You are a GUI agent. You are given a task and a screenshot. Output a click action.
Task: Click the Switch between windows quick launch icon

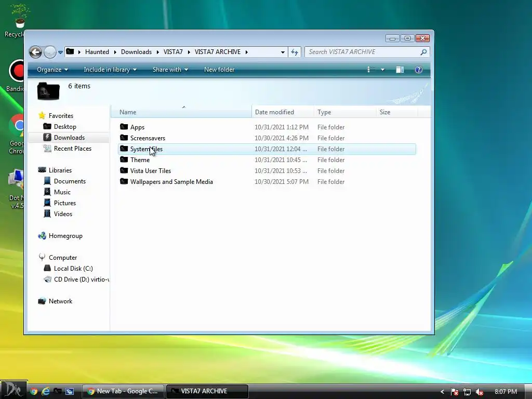coord(70,391)
